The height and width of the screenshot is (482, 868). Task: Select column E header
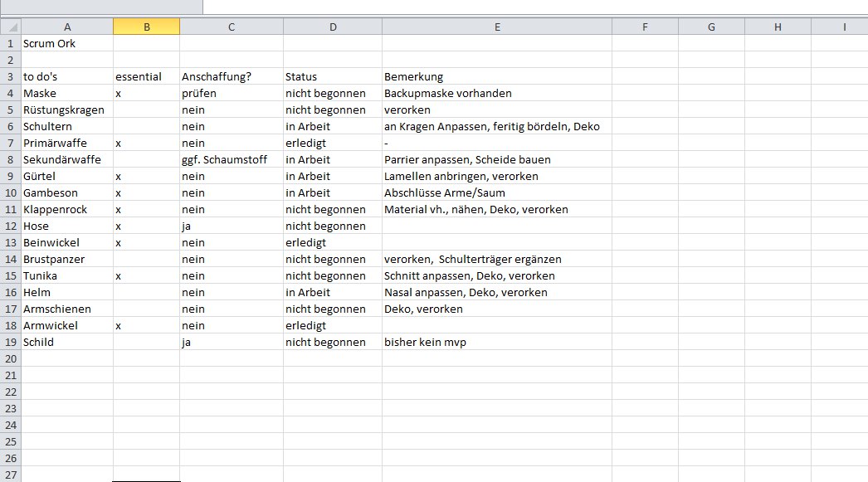click(496, 27)
